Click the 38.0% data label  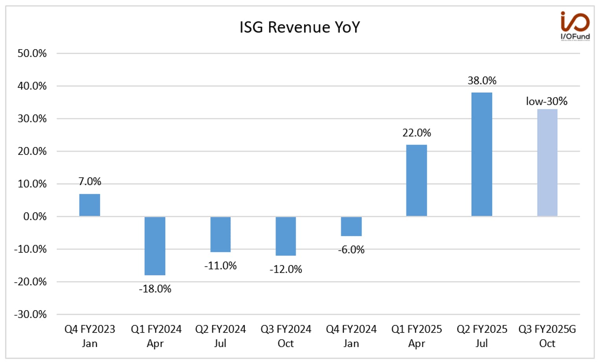[482, 81]
